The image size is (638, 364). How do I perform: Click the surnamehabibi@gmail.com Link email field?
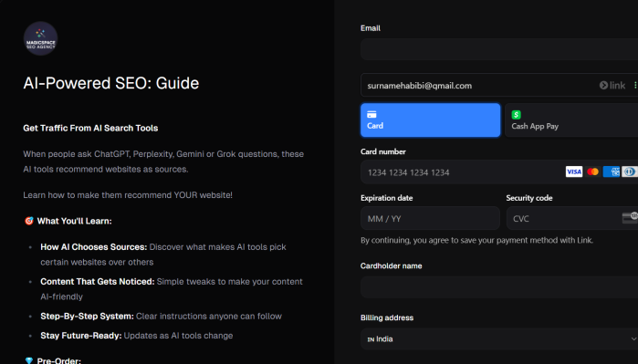click(499, 85)
